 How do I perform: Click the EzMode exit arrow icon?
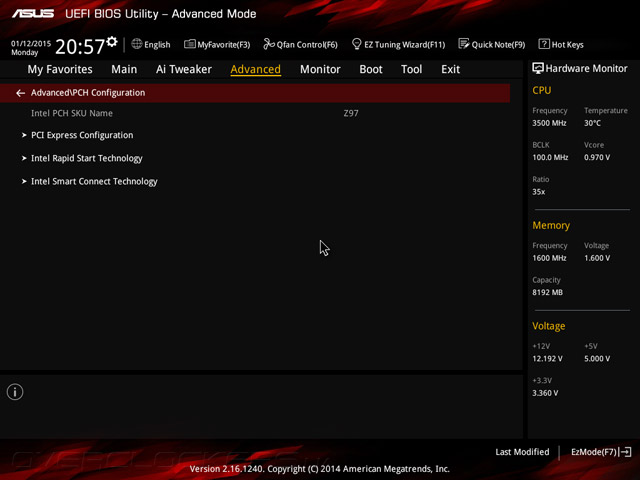pos(626,452)
